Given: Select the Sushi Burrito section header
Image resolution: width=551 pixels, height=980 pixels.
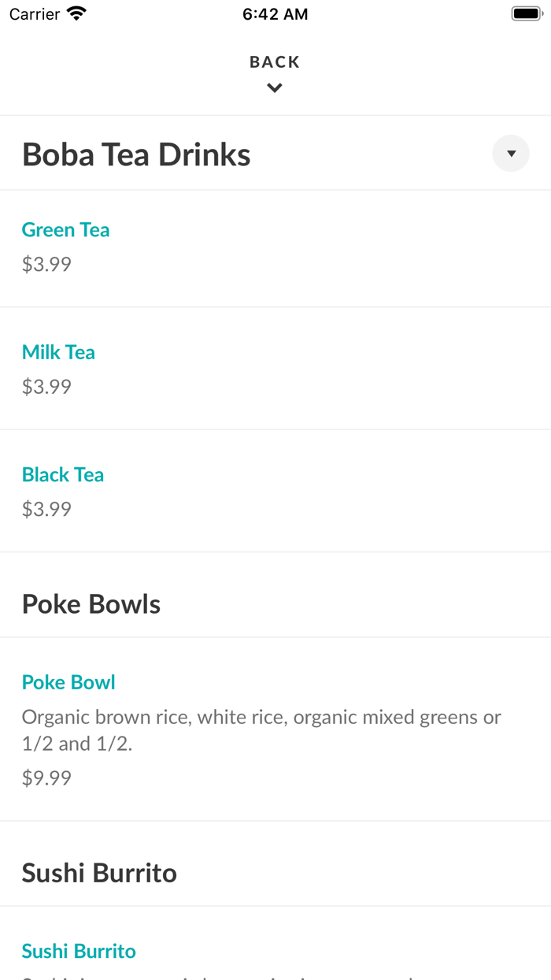Looking at the screenshot, I should (100, 872).
